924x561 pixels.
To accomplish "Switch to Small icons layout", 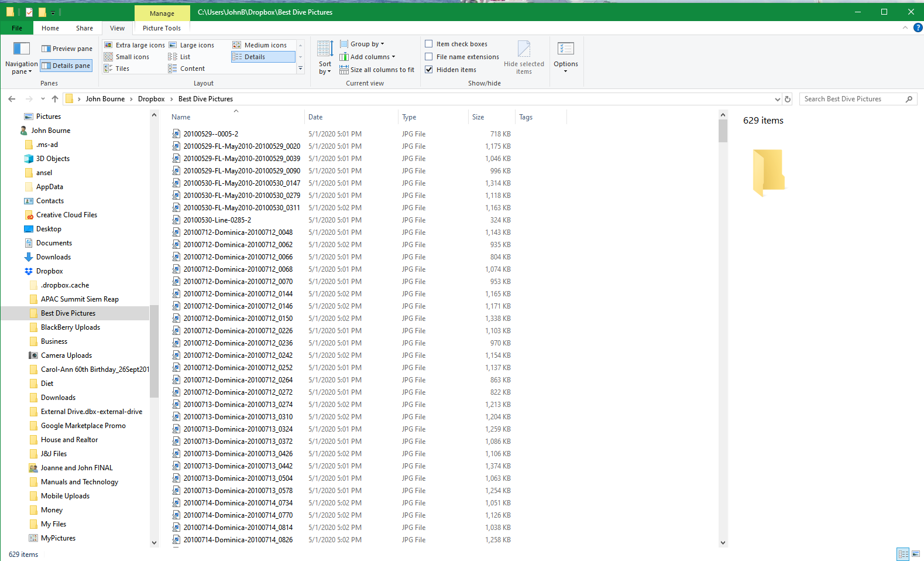I will pyautogui.click(x=126, y=57).
